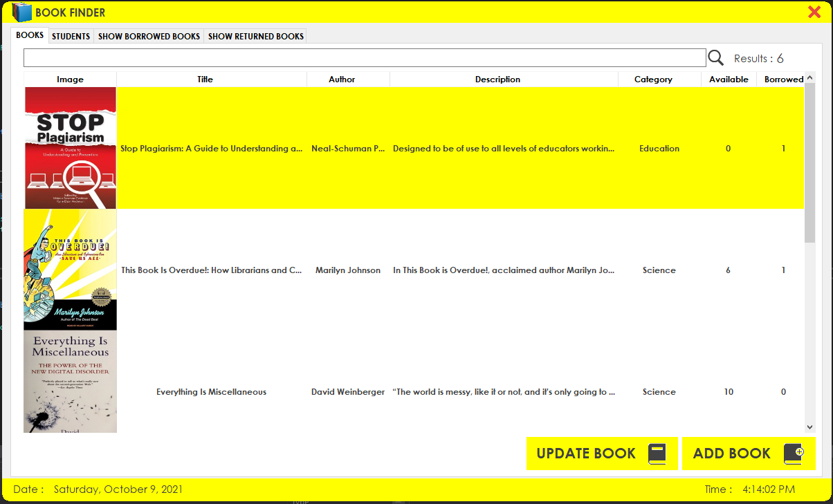Viewport: 833px width, 504px height.
Task: Select the Marilyn Johnson author cell
Action: point(348,270)
